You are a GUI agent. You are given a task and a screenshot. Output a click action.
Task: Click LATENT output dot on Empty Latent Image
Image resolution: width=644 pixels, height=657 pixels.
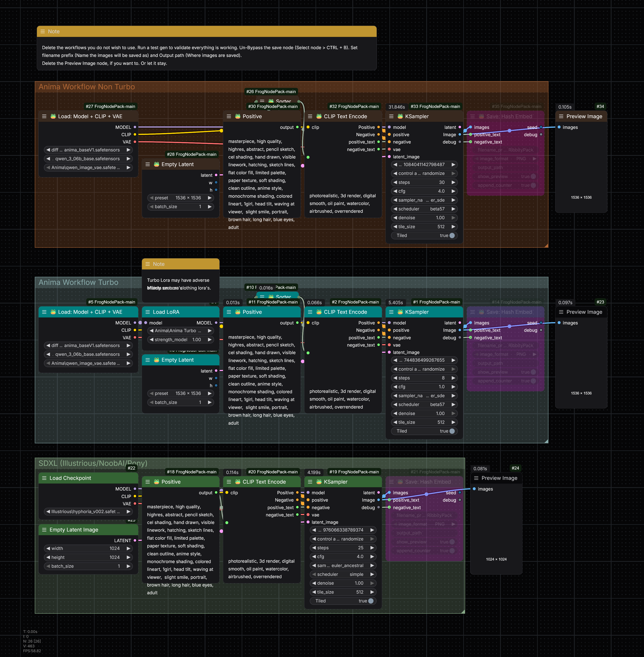point(135,541)
